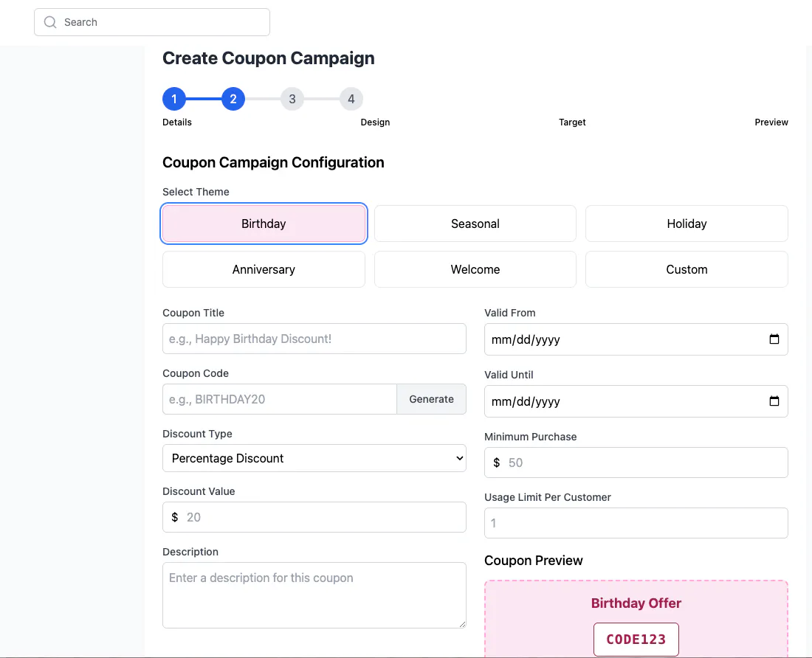Click the Birthday Offer preview title
This screenshot has height=658, width=812.
tap(636, 603)
